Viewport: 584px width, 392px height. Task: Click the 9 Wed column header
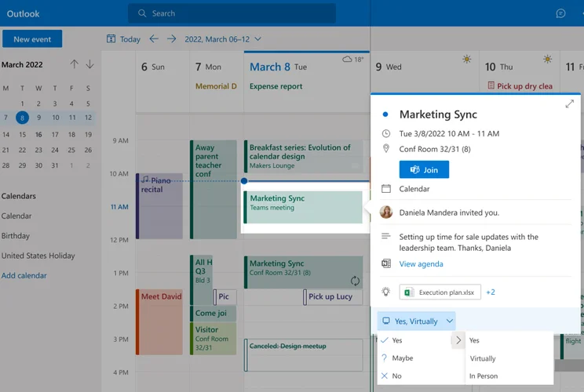coord(389,67)
